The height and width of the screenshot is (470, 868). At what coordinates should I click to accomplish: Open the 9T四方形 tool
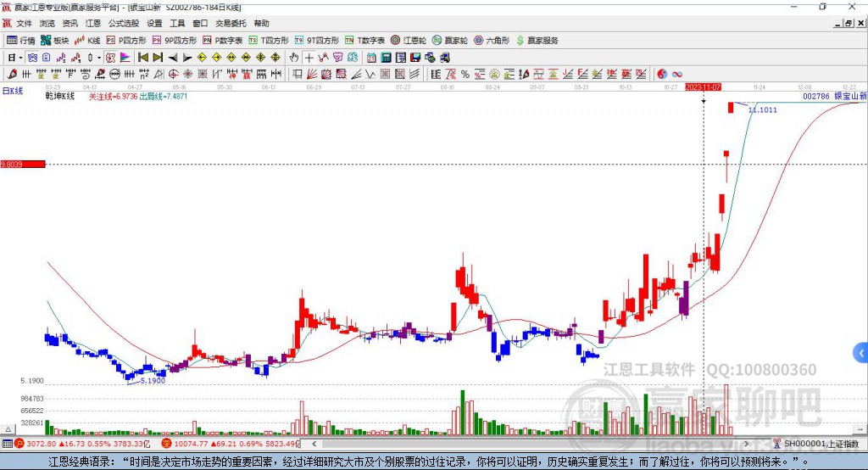pyautogui.click(x=317, y=41)
